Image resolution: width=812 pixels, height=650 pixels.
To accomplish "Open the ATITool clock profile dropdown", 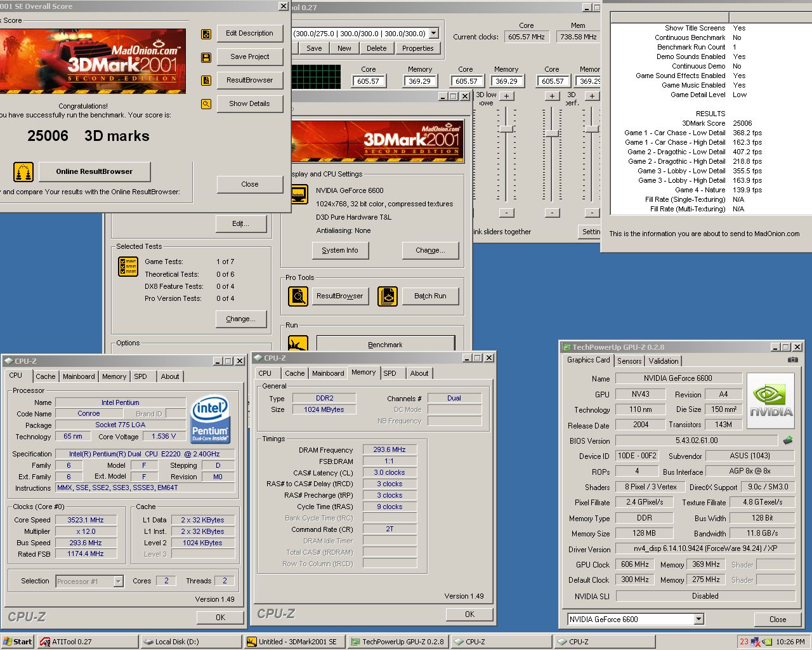I will (434, 34).
